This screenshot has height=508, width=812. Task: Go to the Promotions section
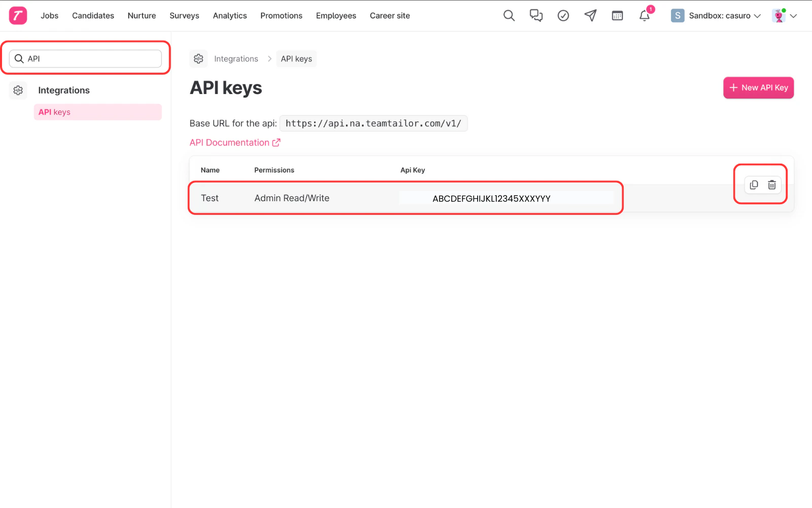[x=281, y=16]
